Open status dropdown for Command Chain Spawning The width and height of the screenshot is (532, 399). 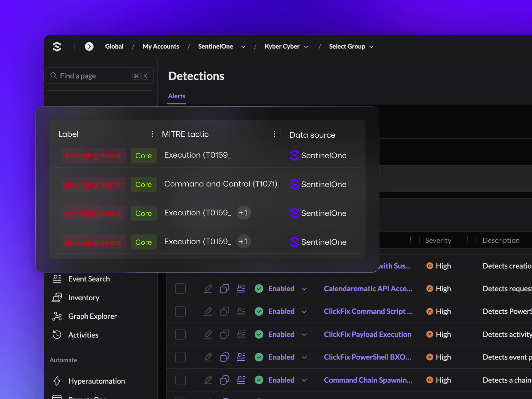click(x=304, y=380)
